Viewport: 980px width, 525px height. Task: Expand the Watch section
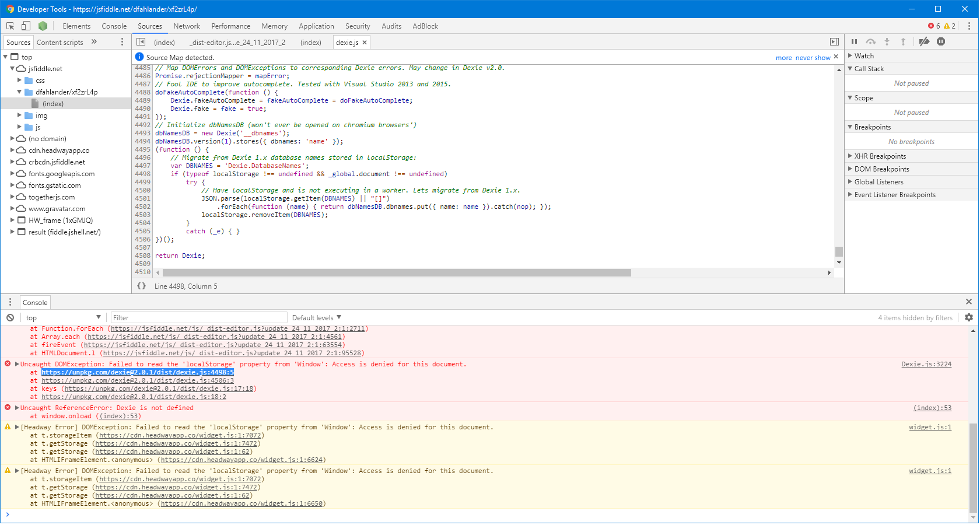pyautogui.click(x=850, y=55)
